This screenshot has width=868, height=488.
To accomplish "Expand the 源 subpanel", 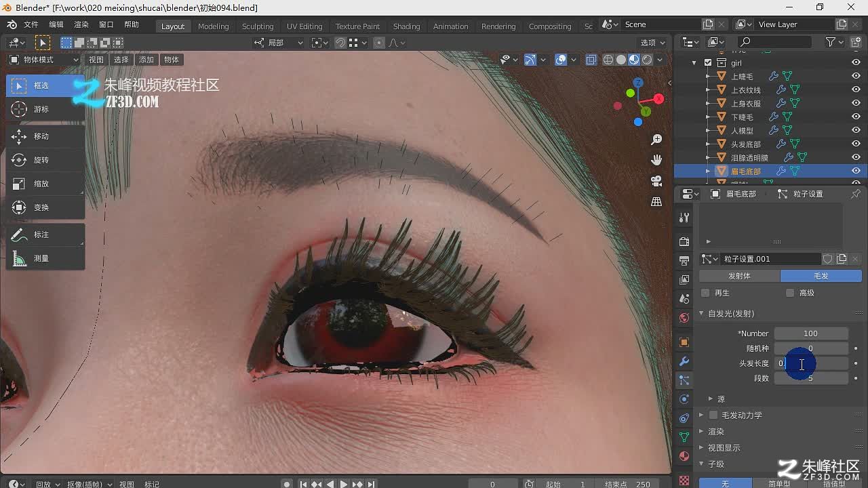I will click(x=711, y=399).
